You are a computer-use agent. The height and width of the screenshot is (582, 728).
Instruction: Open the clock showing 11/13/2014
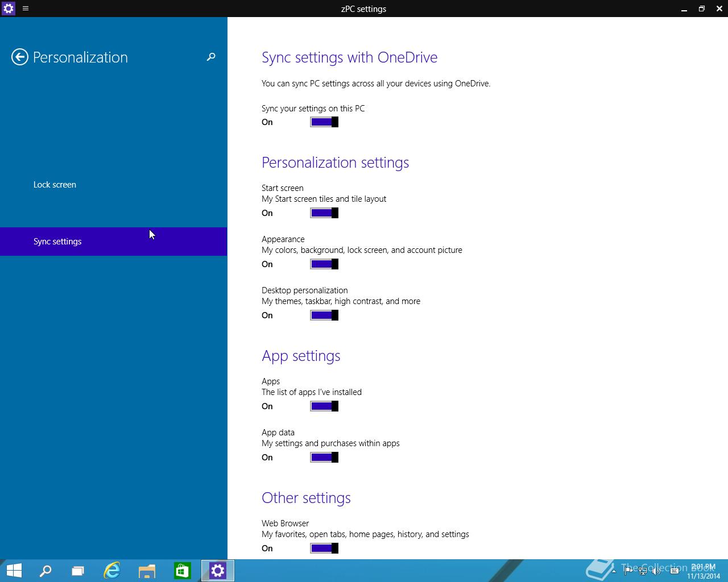click(704, 571)
